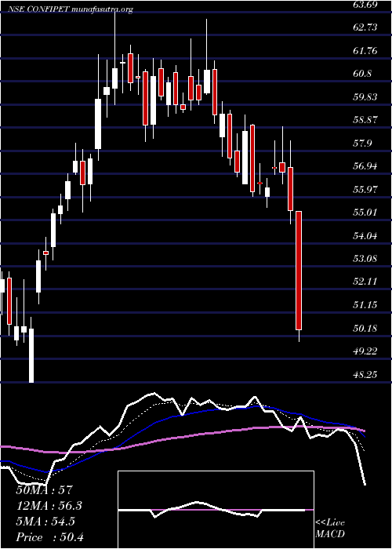Screen dimensions: 392x549
Task: Click the 61.76 price axis label
Action: click(366, 51)
